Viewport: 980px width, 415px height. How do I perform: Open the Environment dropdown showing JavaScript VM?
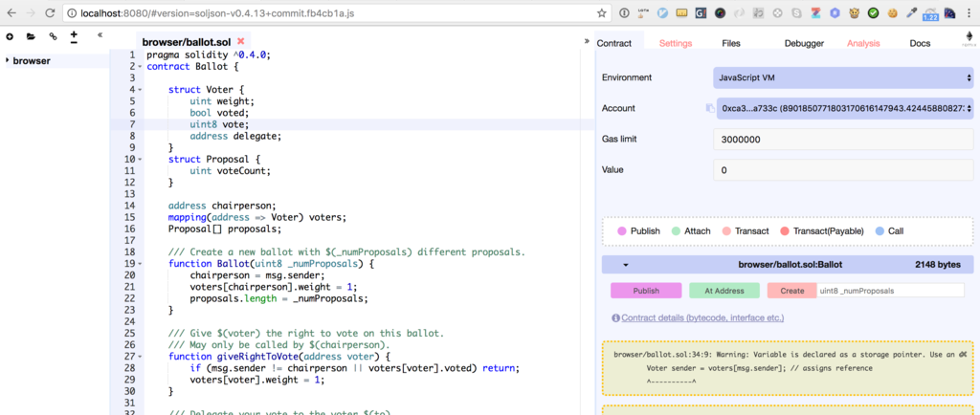pyautogui.click(x=843, y=78)
